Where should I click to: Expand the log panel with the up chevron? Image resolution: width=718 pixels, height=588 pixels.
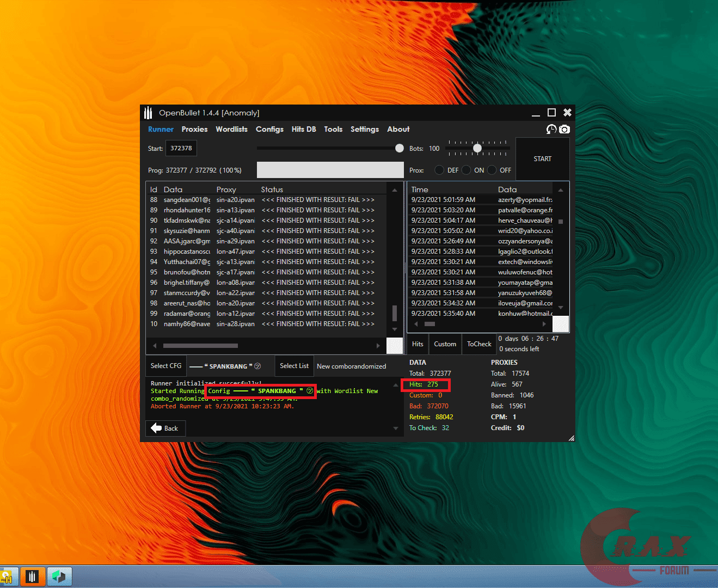(396, 384)
